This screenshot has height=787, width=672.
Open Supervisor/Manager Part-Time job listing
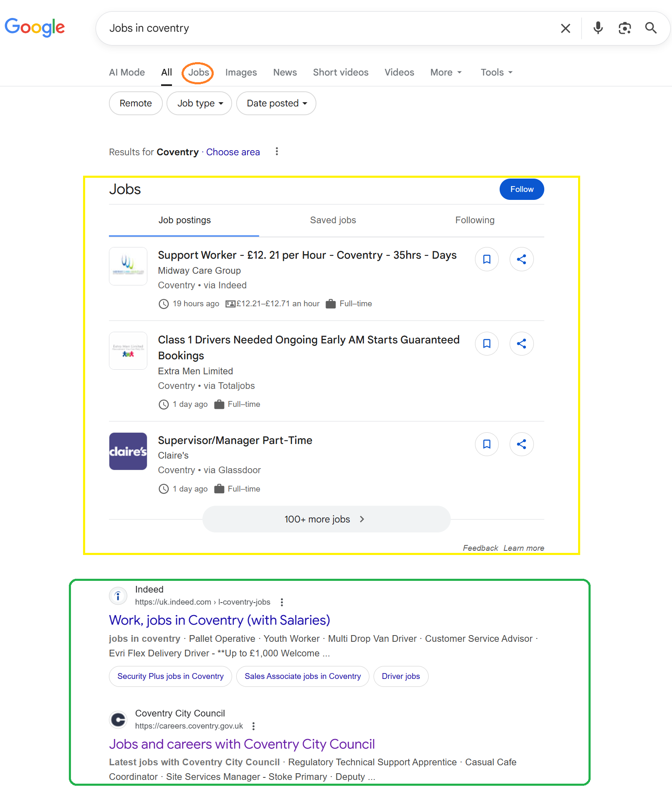[x=235, y=440]
